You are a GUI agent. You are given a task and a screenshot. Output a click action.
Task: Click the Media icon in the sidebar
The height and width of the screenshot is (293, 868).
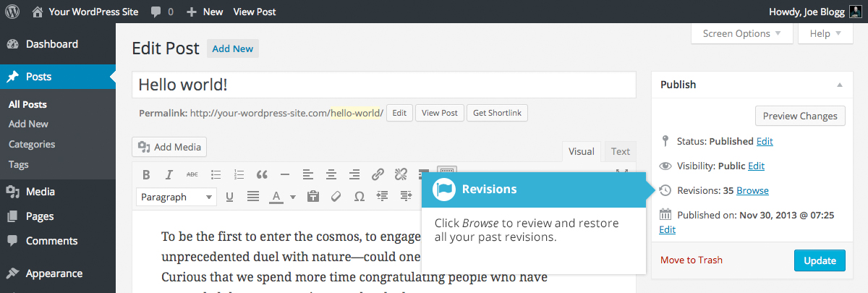click(x=13, y=192)
